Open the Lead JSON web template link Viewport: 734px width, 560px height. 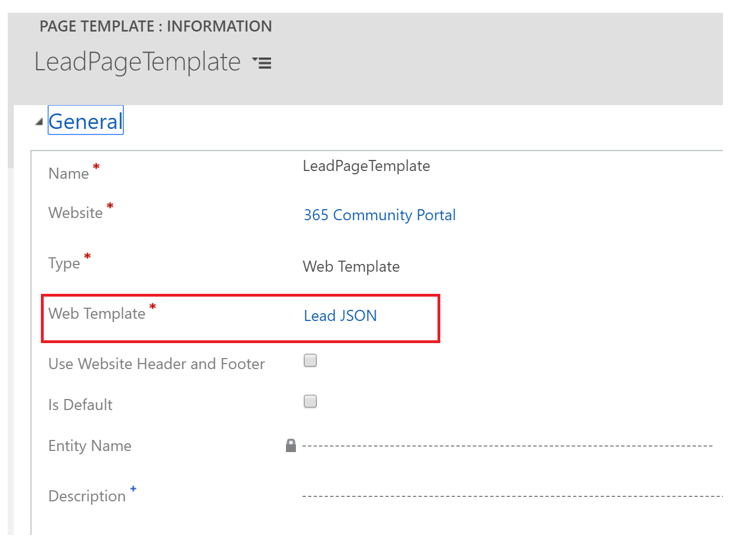[340, 315]
